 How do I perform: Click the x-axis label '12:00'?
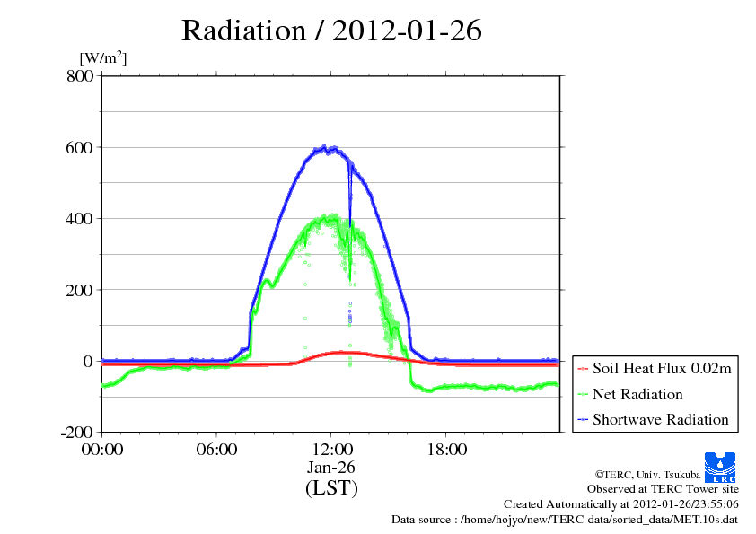(x=332, y=450)
